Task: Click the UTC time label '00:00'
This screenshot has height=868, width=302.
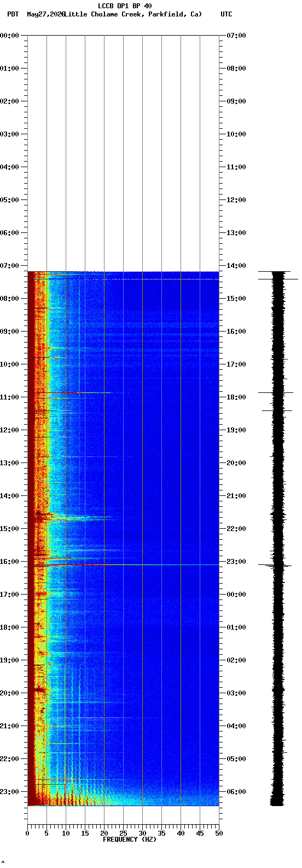Action: (x=236, y=595)
